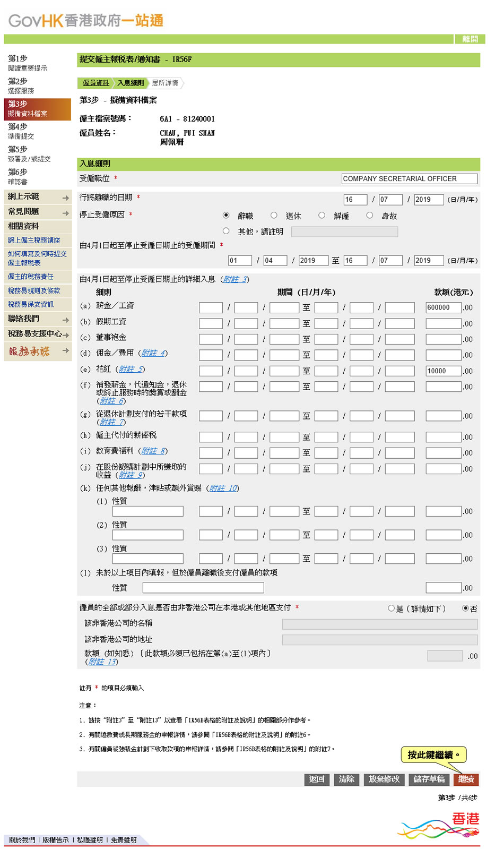Open 稅務易規則及條款 sidebar link
The image size is (504, 849).
point(34,290)
